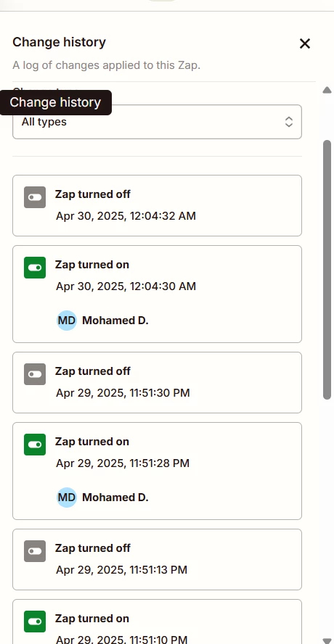Open the All types filter dropdown
Screen dimensions: 334x644
[x=157, y=122]
